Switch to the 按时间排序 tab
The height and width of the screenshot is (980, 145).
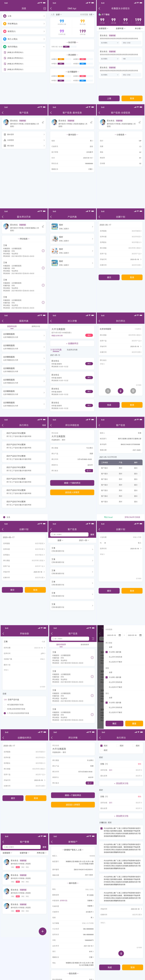coord(61,645)
